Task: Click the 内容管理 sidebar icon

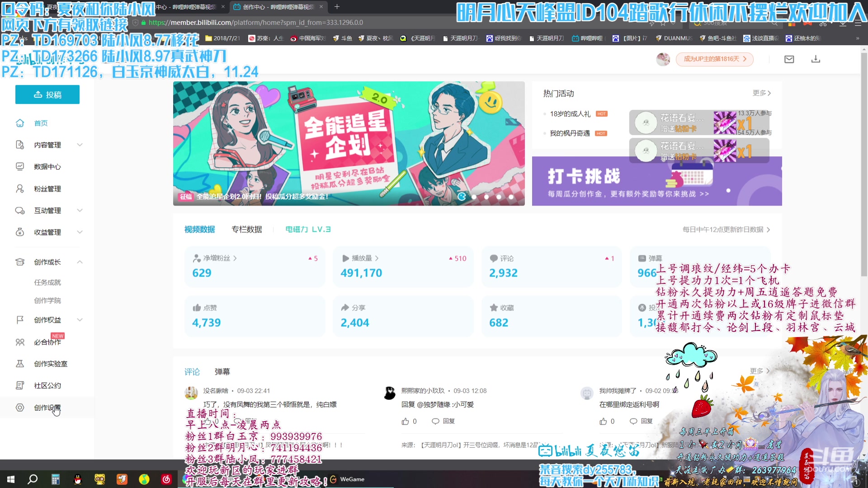Action: pyautogui.click(x=20, y=145)
